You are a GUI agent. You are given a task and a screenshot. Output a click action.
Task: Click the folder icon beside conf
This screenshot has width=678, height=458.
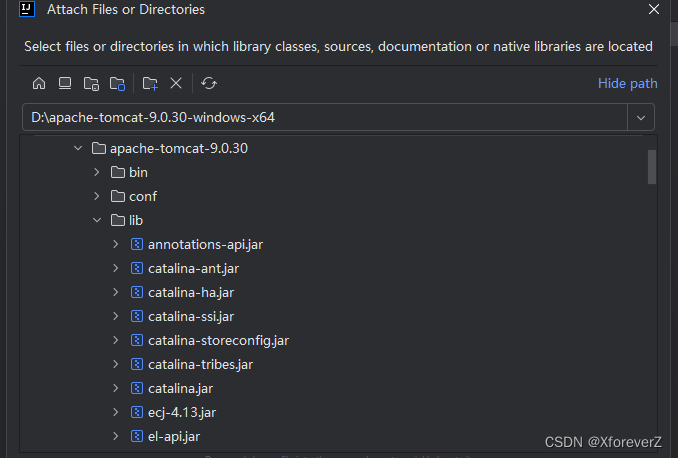tap(118, 196)
